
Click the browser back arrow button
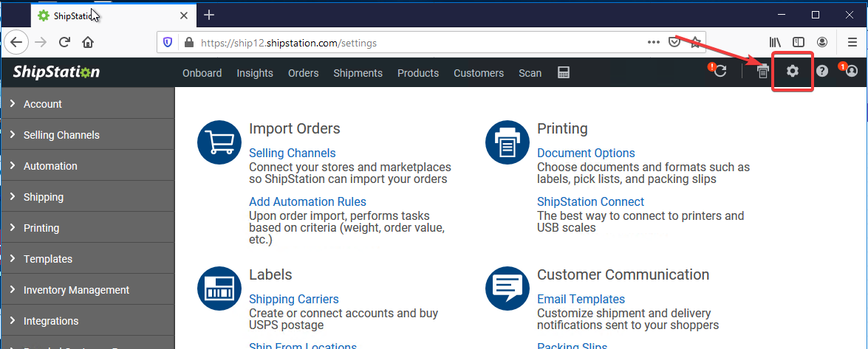point(16,43)
